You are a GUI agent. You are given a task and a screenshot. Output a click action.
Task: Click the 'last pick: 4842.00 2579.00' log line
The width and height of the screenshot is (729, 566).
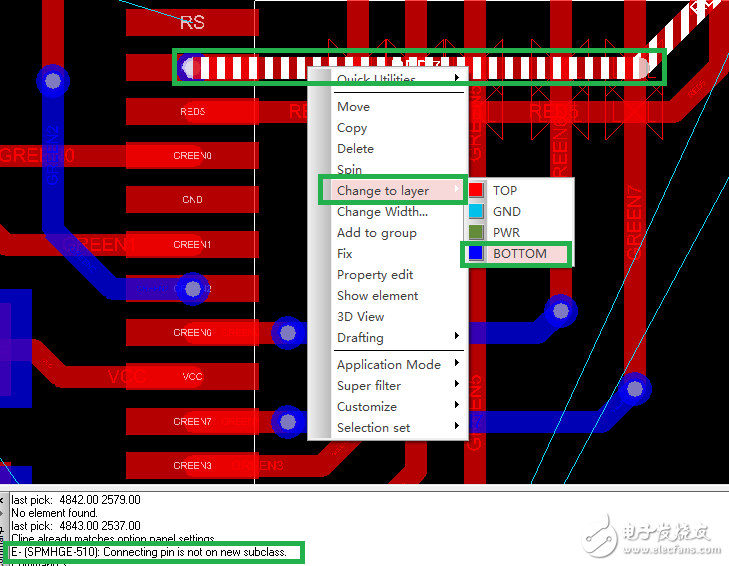pyautogui.click(x=76, y=500)
